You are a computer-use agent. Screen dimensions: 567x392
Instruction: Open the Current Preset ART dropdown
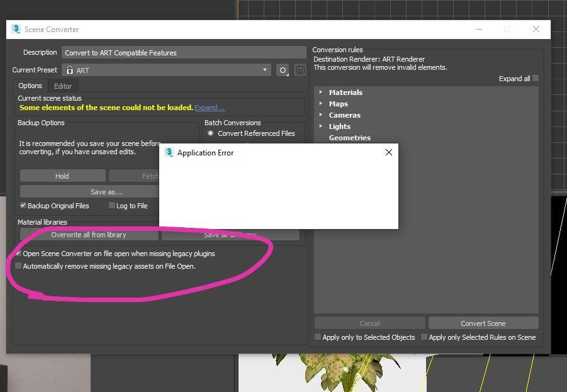tap(166, 70)
